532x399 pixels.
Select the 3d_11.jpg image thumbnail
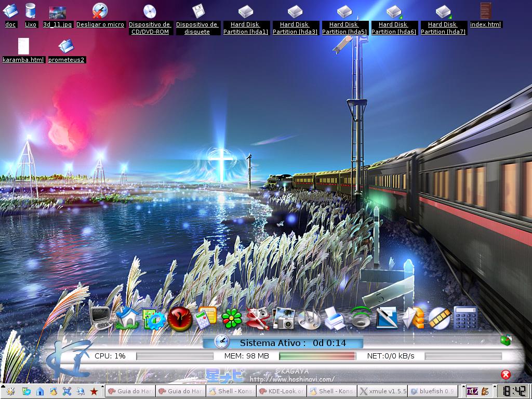click(x=57, y=13)
